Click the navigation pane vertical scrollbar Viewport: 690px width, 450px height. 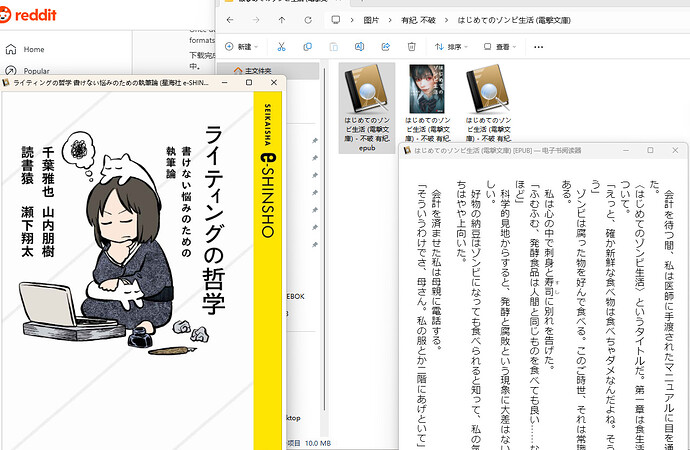tap(325, 238)
